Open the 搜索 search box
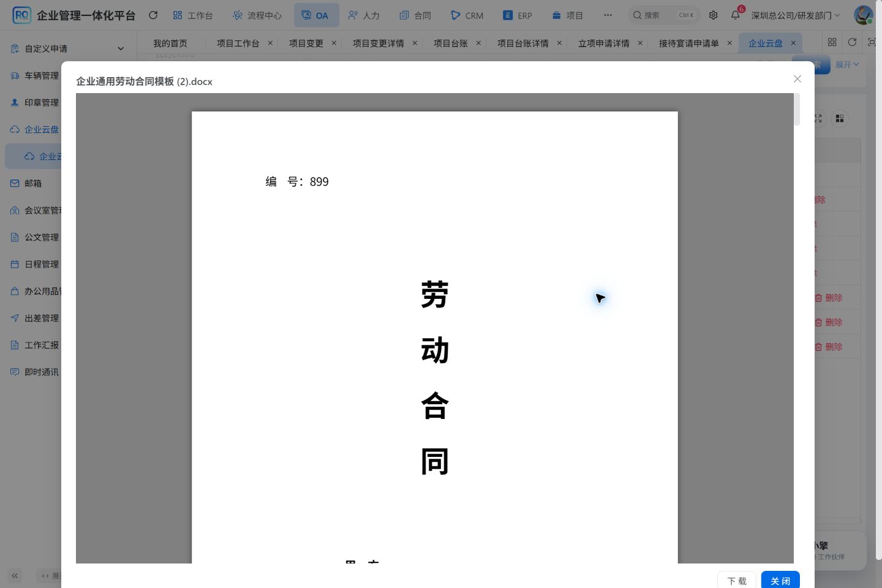 pos(664,15)
